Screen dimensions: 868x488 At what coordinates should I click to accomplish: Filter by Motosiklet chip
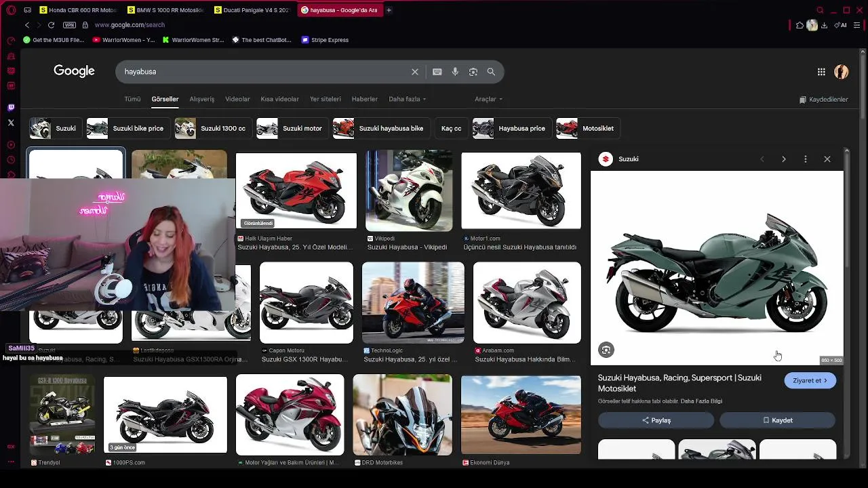(587, 128)
